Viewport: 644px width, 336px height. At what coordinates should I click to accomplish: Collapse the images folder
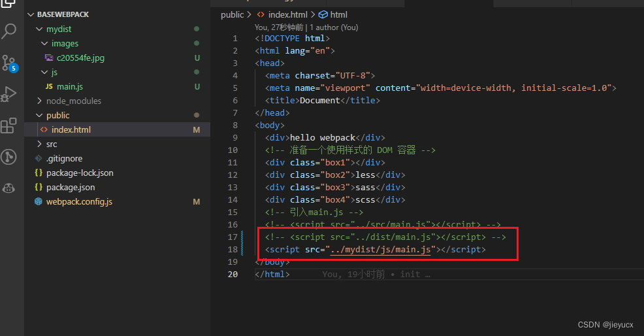point(44,43)
